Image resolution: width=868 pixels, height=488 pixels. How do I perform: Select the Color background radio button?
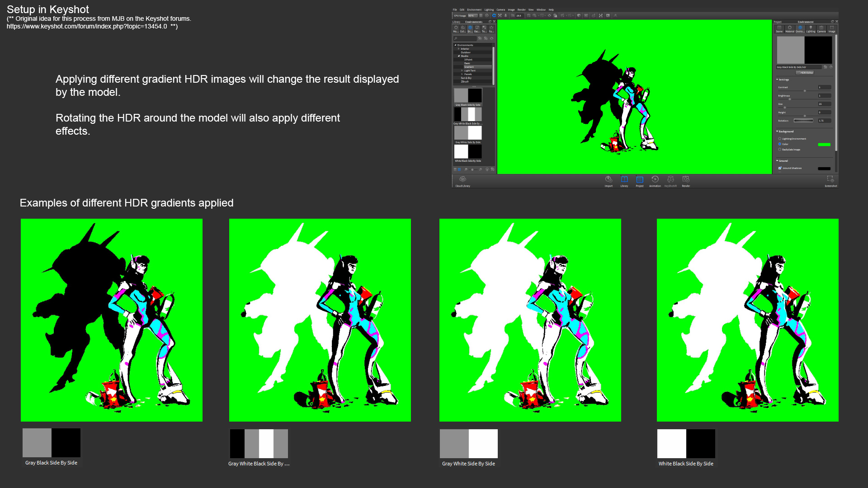[x=780, y=144]
